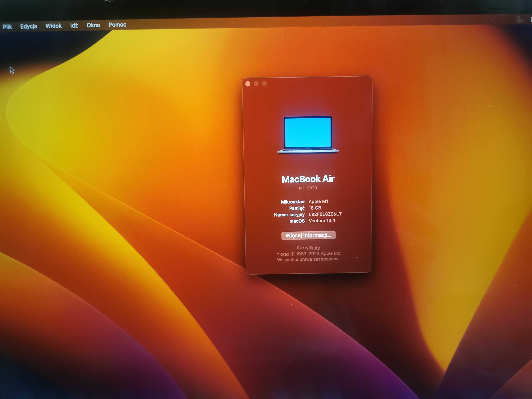Click the Numer seryjny label
This screenshot has height=399, width=532.
coord(289,215)
